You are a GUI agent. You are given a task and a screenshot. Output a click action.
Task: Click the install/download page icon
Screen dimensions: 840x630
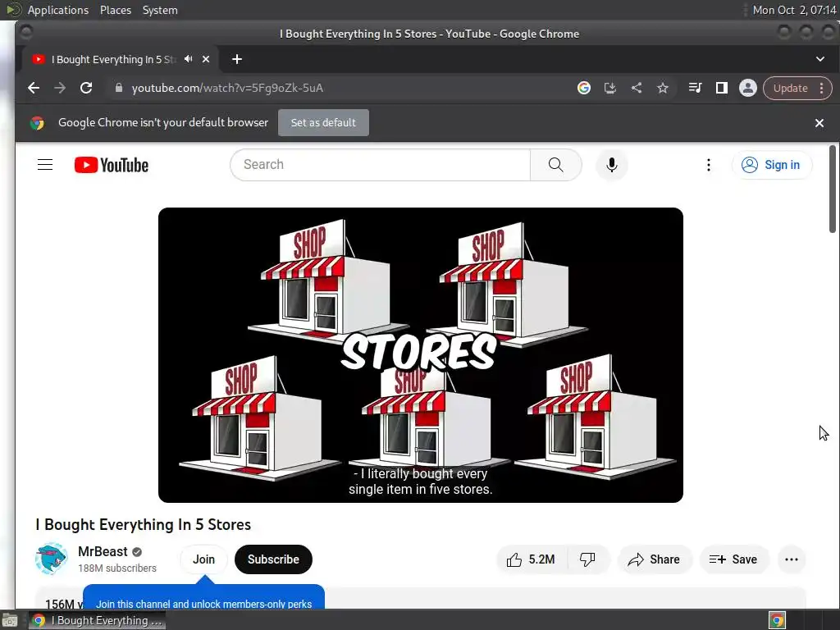(610, 88)
